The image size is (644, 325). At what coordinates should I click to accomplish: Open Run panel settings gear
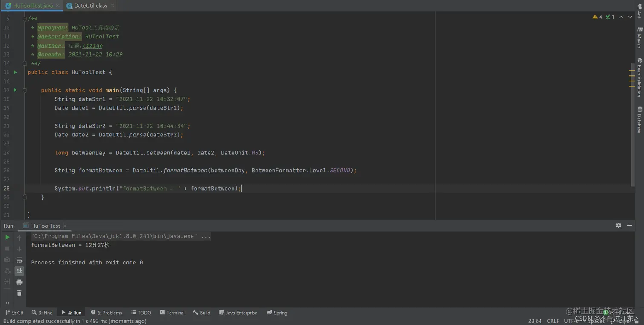click(x=618, y=226)
